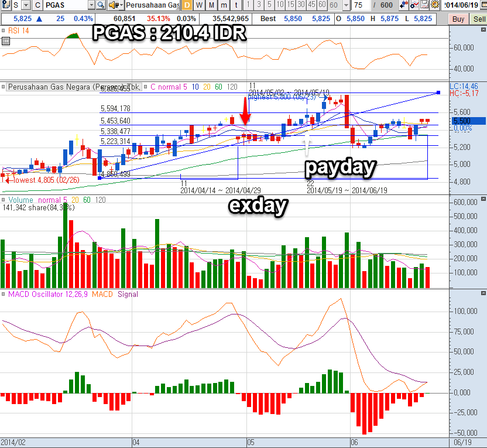This screenshot has width=487, height=448.
Task: Select the 3 interval button
Action: tap(259, 5)
